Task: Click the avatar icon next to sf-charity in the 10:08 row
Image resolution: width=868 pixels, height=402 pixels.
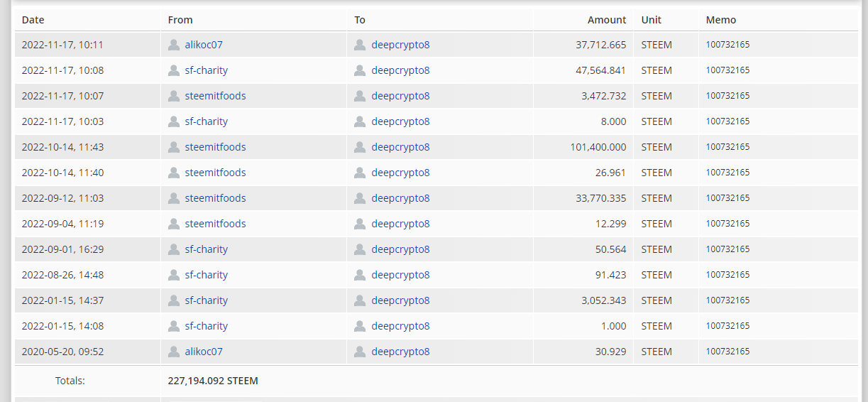Action: pyautogui.click(x=174, y=70)
